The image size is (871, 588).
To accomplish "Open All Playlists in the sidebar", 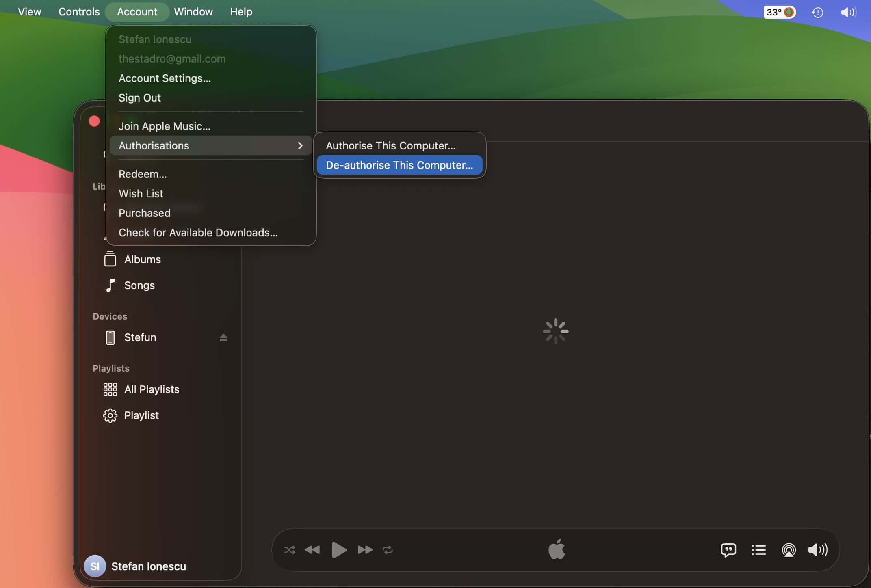I will pos(152,389).
